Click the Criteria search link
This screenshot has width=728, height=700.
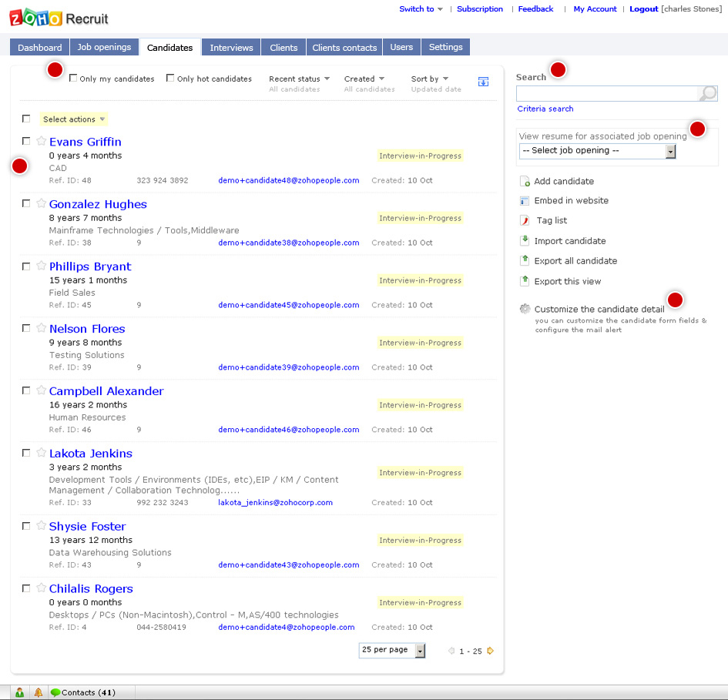pyautogui.click(x=545, y=109)
